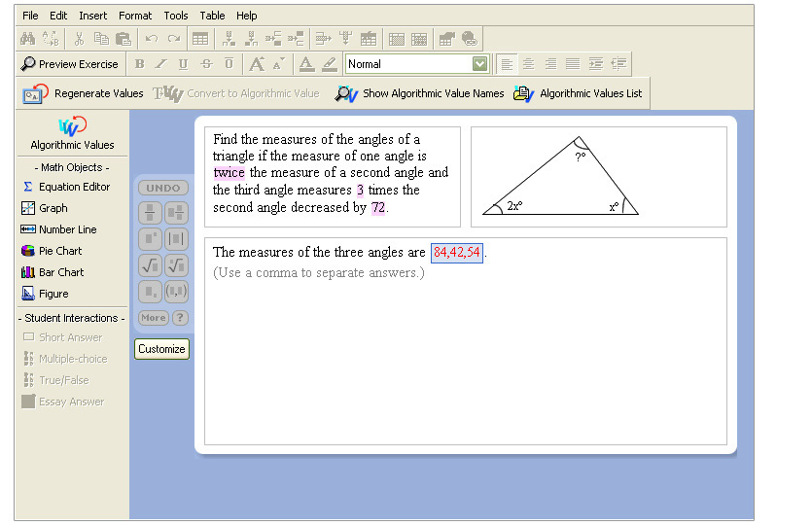The height and width of the screenshot is (526, 812).
Task: Click the Insert Table icon
Action: point(200,38)
